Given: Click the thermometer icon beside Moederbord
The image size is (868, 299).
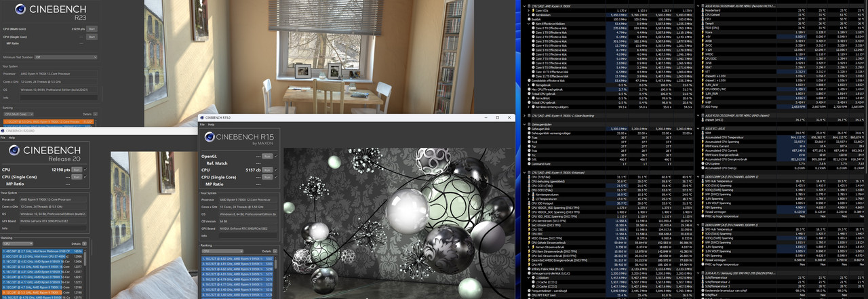Looking at the screenshot, I should 702,11.
